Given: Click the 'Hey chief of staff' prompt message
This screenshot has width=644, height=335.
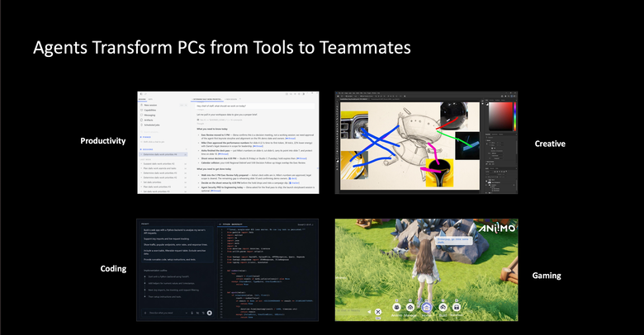Looking at the screenshot, I should (254, 106).
